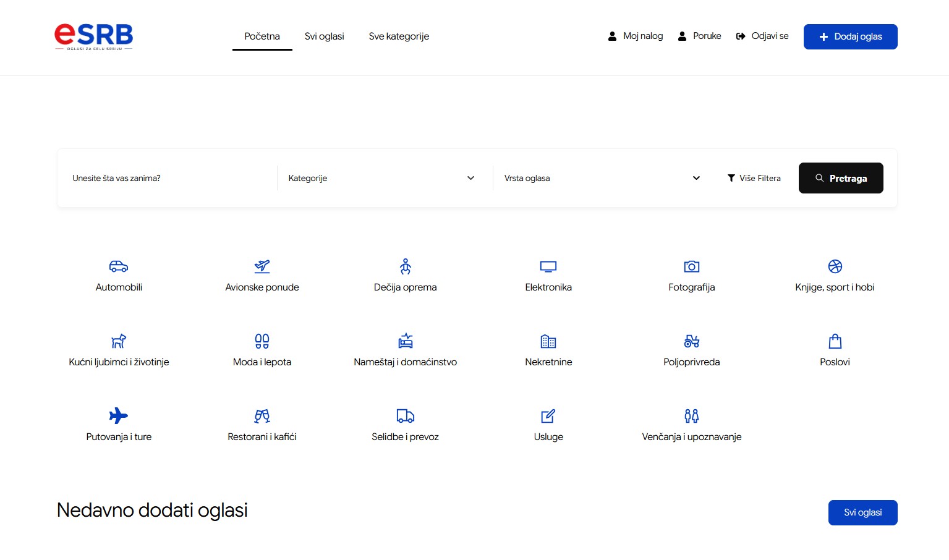Open the Automobili car icon category
949x560 pixels.
(119, 266)
